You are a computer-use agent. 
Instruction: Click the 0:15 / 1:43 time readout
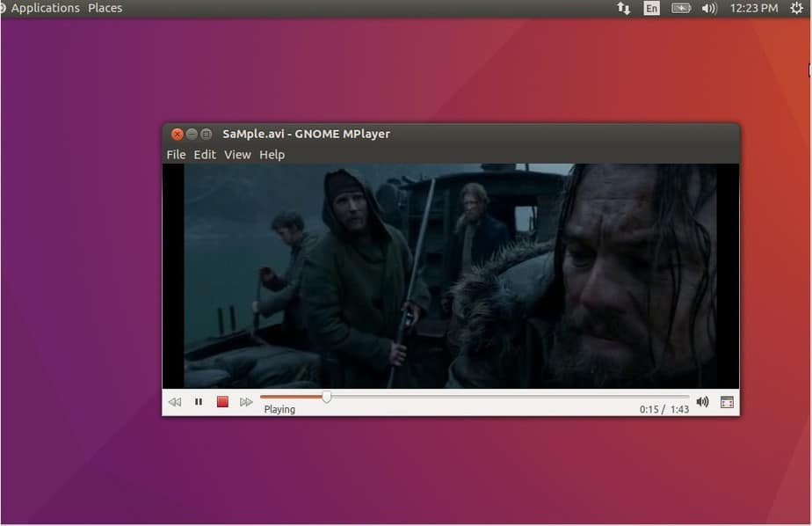coord(663,409)
